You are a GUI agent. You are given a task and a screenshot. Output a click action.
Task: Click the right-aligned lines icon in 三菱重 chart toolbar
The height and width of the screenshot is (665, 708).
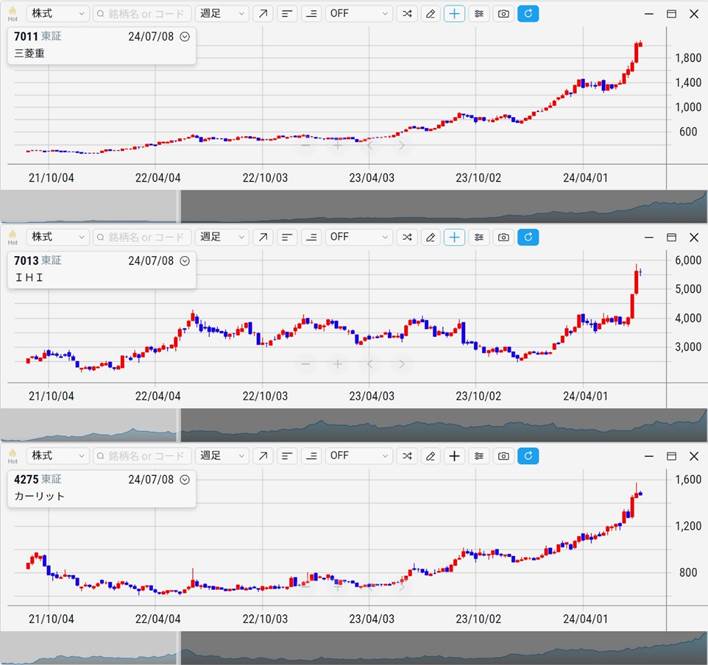(311, 14)
